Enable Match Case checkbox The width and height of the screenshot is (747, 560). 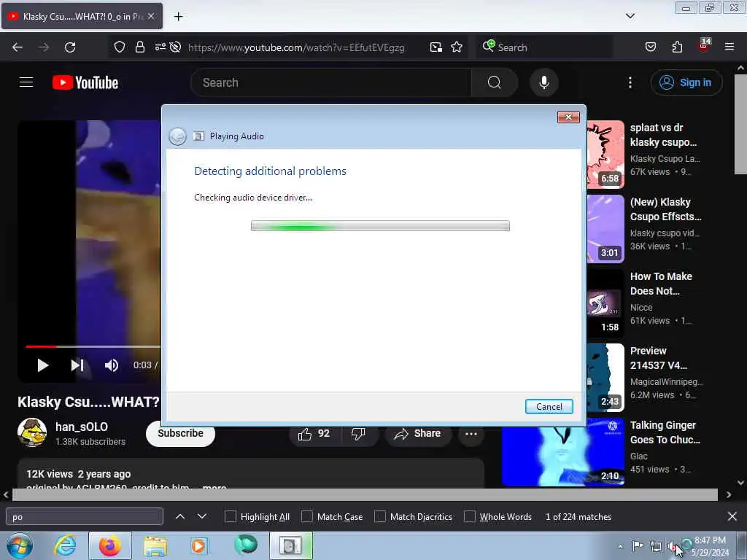pyautogui.click(x=307, y=517)
